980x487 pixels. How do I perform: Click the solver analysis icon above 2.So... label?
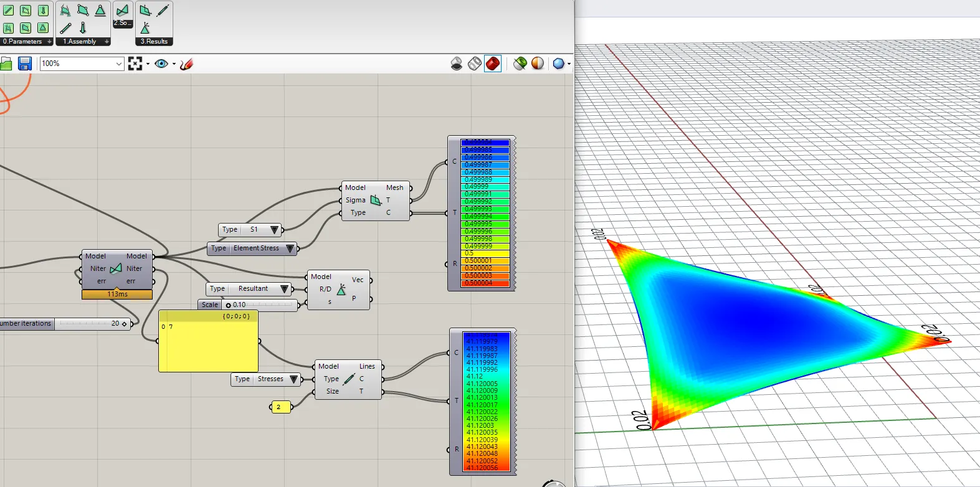[x=123, y=11]
